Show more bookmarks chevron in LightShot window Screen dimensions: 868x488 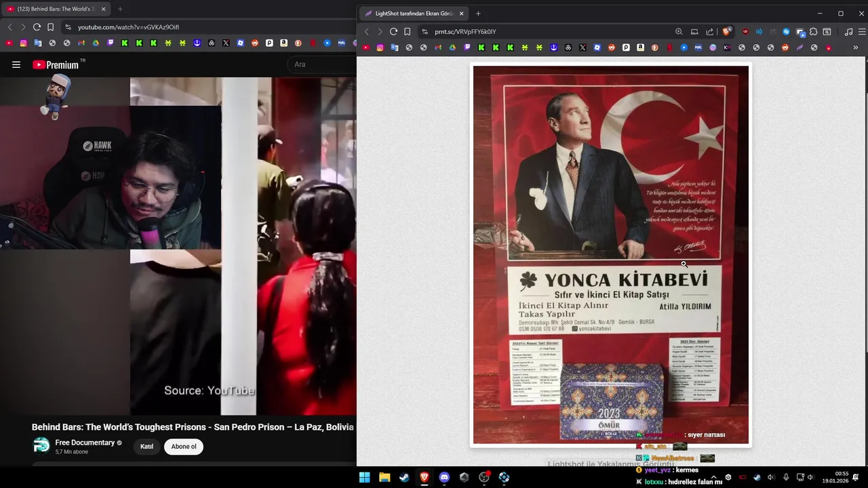click(x=855, y=47)
